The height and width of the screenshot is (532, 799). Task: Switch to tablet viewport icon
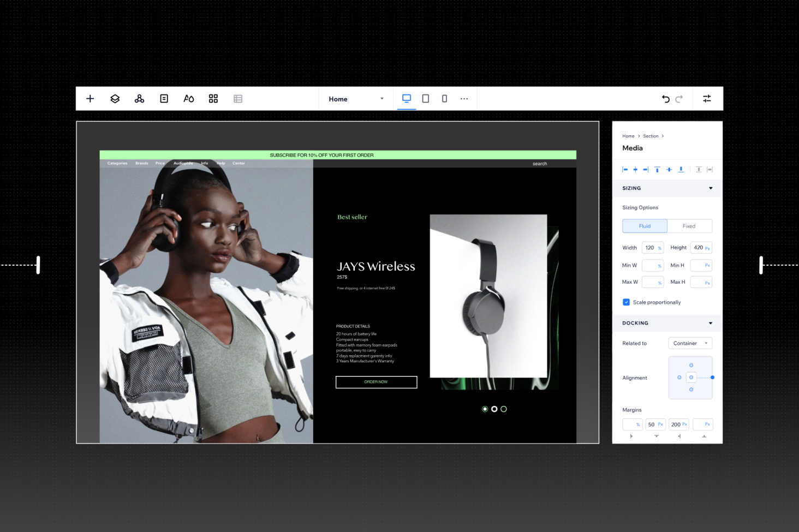425,99
